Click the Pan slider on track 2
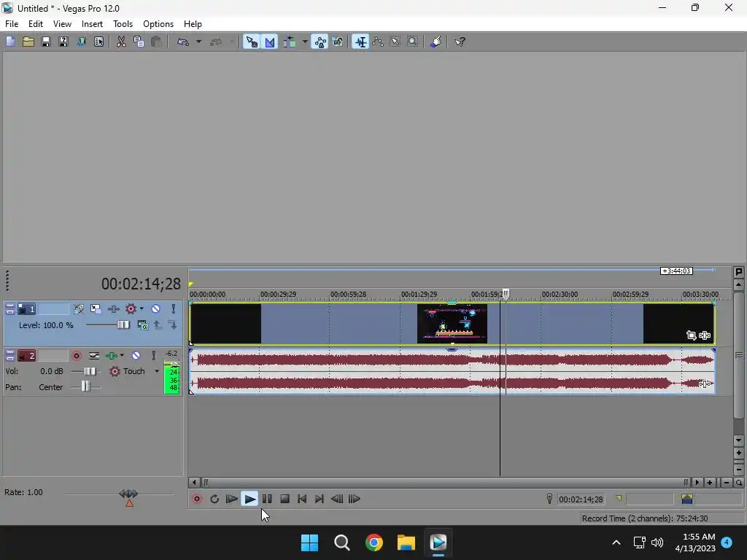 point(86,386)
